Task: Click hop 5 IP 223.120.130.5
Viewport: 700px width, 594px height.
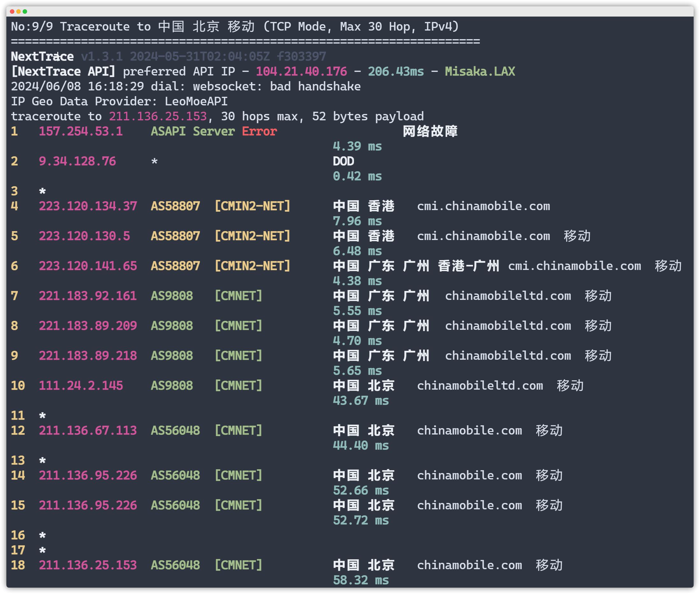Action: (x=84, y=236)
